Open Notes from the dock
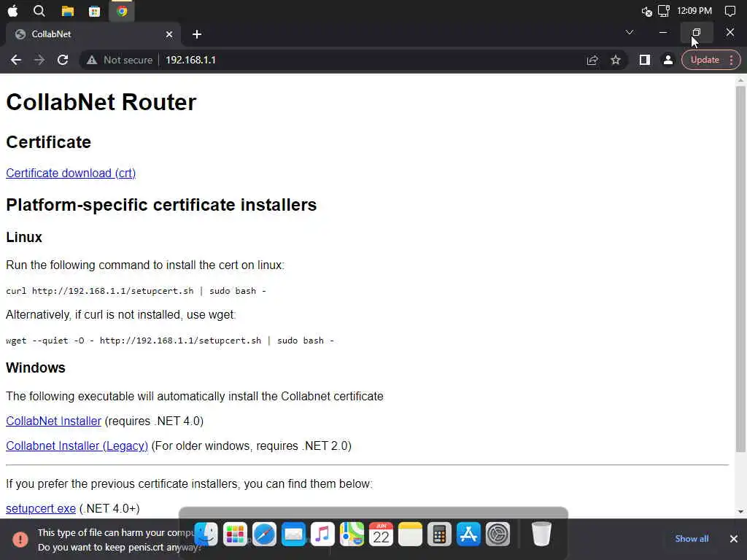The image size is (747, 560). point(410,534)
